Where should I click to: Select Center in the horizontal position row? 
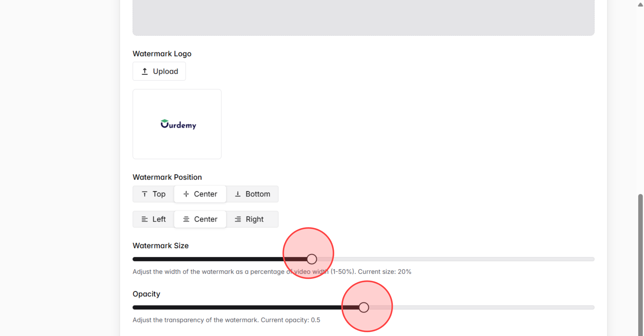coord(200,219)
